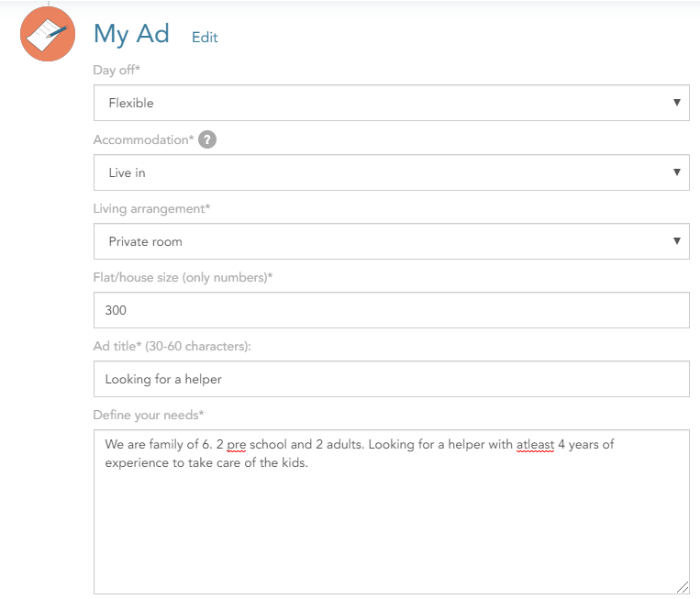700x599 pixels.
Task: Click the Accommodation label text
Action: (x=143, y=139)
